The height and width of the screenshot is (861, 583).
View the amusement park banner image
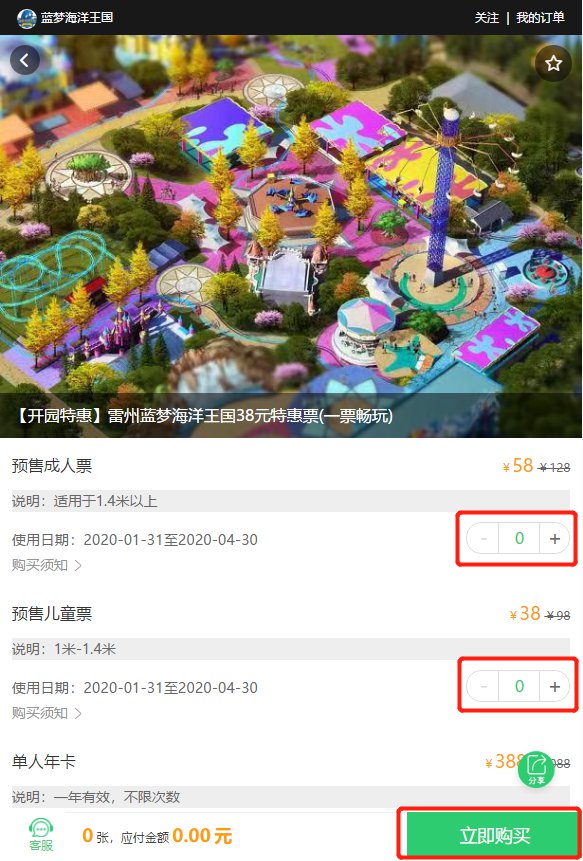(292, 236)
